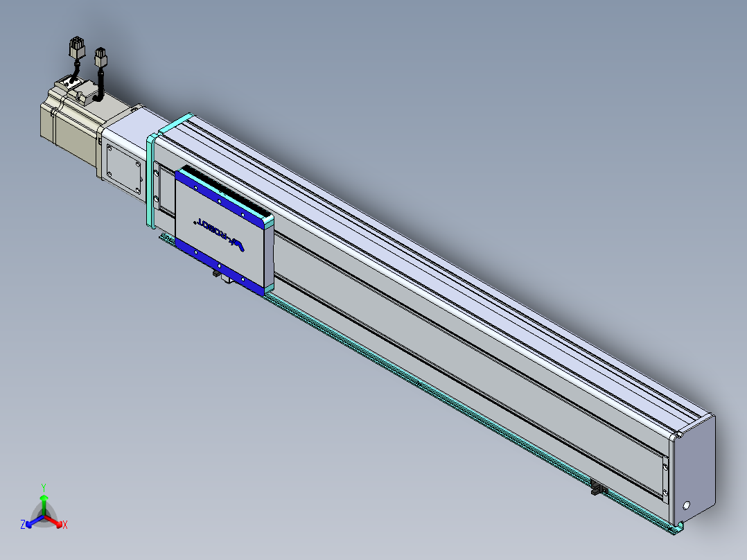Select the black sensor near the far end
This screenshot has width=747, height=560.
599,487
